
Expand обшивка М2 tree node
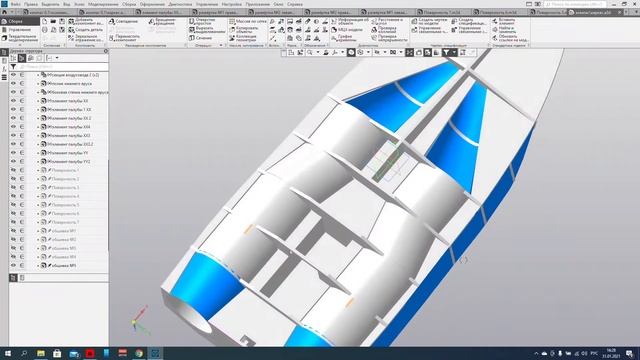pos(38,240)
